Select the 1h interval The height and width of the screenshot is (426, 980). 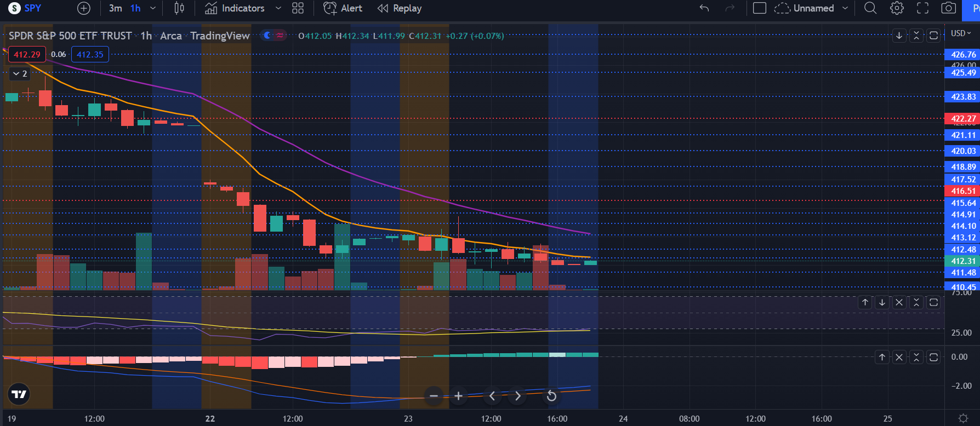pos(135,8)
